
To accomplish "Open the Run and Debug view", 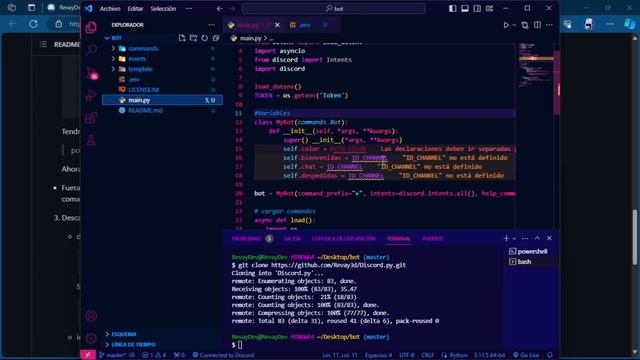I will (91, 96).
